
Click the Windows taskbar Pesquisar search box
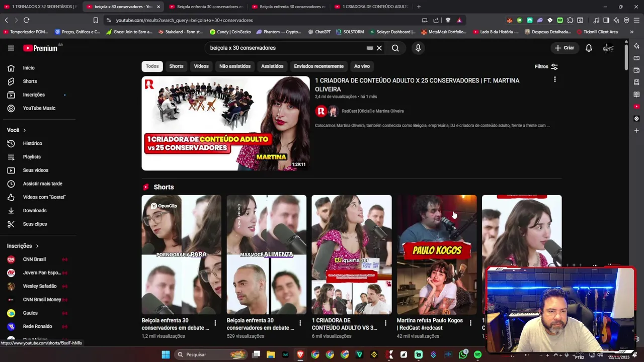click(211, 354)
